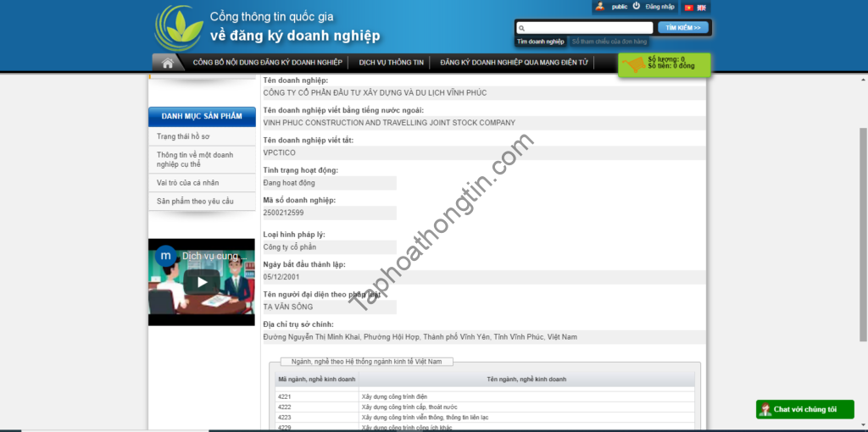Click the Tên ngành, nghề kinh doanh header
The width and height of the screenshot is (868, 432).
coord(526,379)
